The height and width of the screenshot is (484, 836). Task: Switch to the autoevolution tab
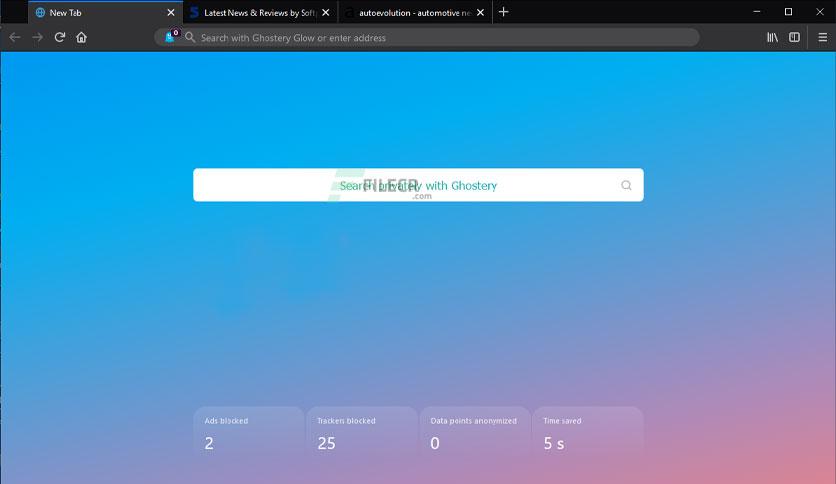tap(415, 12)
